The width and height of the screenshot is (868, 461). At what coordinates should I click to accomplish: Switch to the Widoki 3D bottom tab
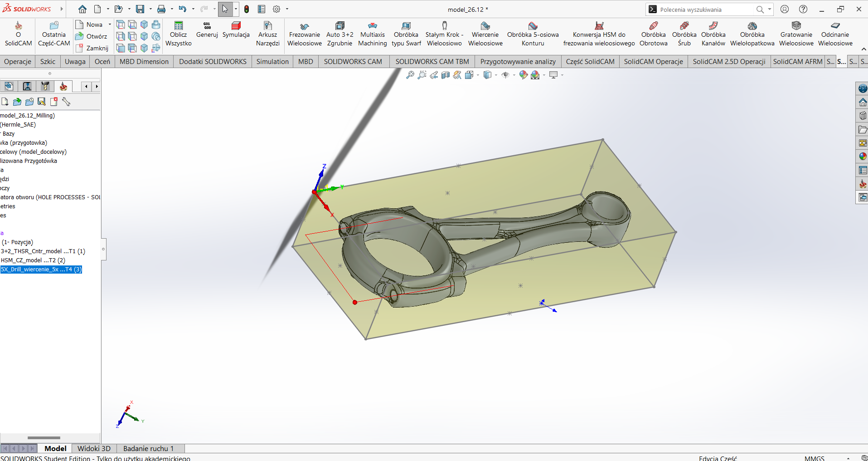pos(94,448)
